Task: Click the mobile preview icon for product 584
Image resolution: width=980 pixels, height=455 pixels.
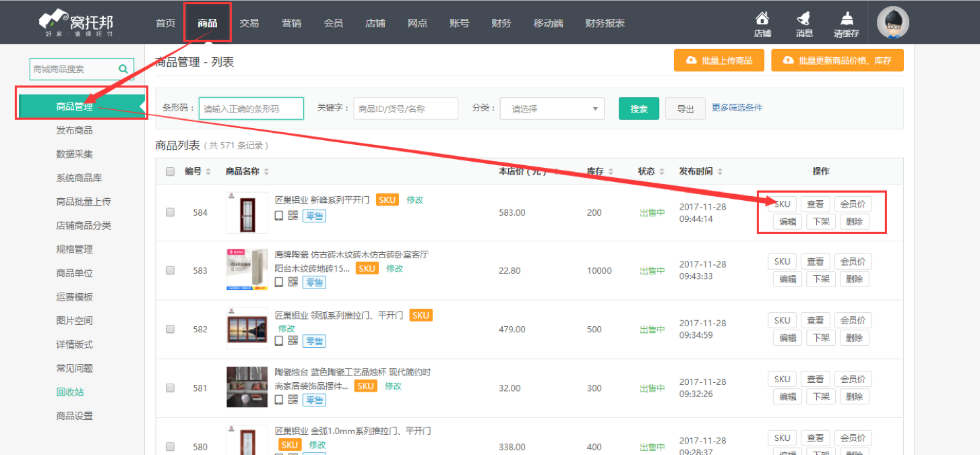Action: point(279,216)
